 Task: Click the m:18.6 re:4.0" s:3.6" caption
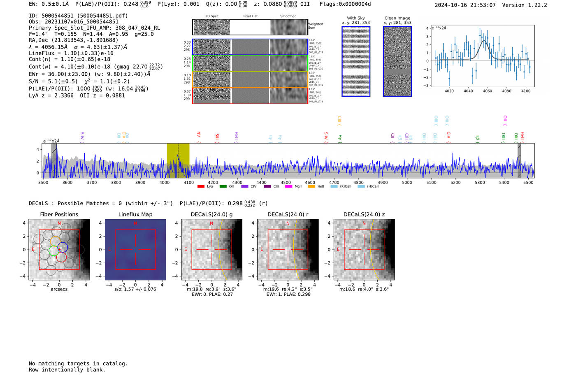(x=364, y=289)
